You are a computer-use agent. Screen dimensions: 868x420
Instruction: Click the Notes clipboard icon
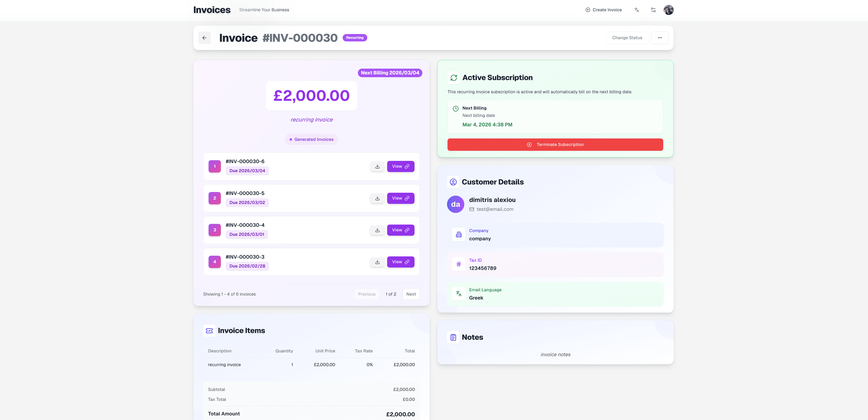pos(453,337)
